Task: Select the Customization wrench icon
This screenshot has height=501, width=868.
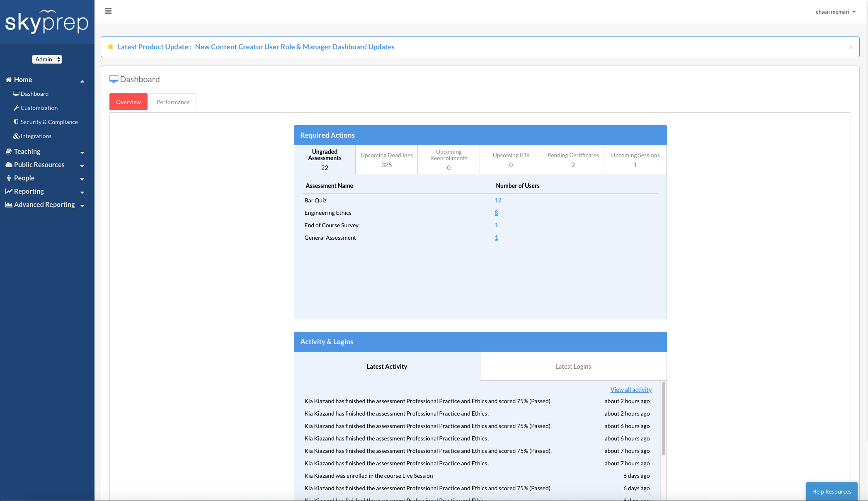Action: tap(16, 107)
